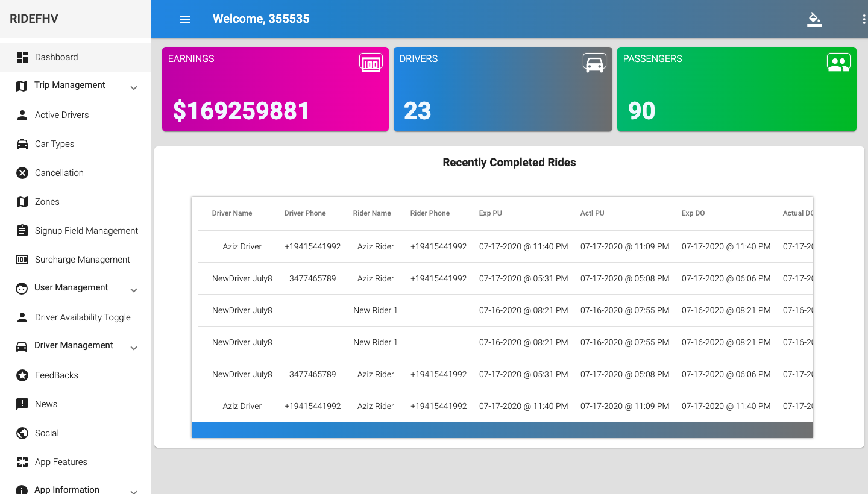Expand the Driver Management section
The width and height of the screenshot is (868, 494).
tap(133, 348)
